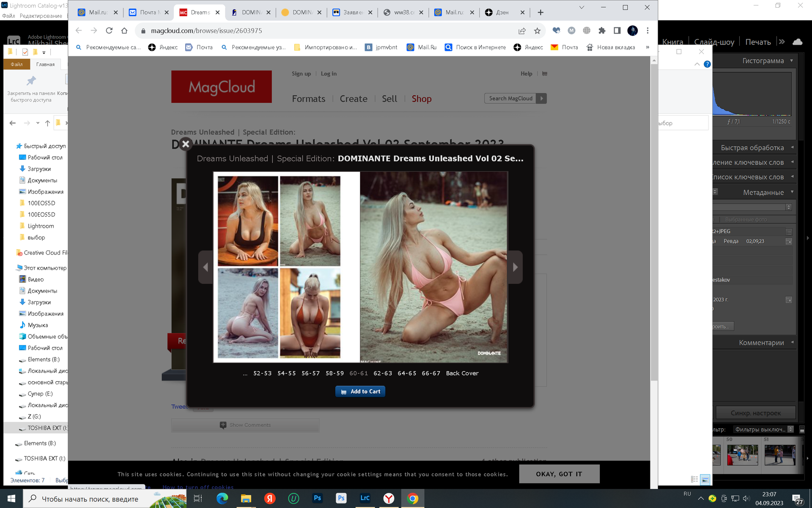Click the Search MagCloud field
The height and width of the screenshot is (508, 812).
click(x=510, y=99)
